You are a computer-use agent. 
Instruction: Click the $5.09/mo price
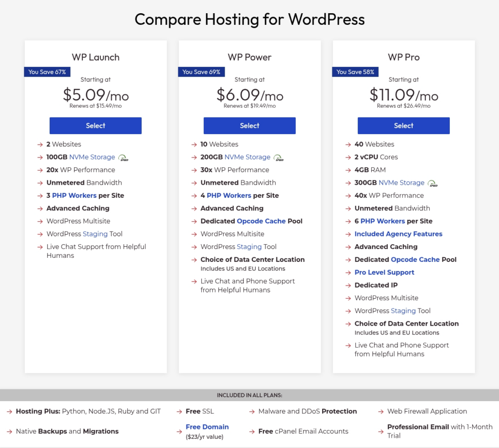coord(96,95)
